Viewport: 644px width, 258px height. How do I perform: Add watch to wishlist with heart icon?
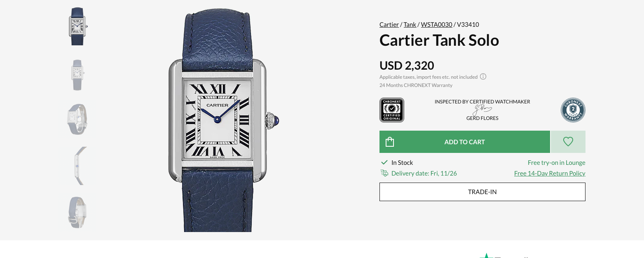568,142
